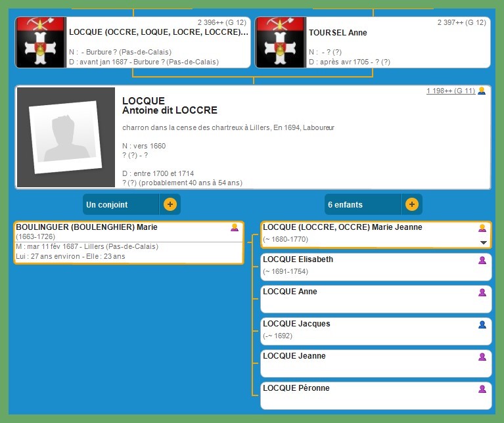The image size is (504, 423).
Task: Click the person icon beside 1 198++ (G 11)
Action: tap(482, 91)
